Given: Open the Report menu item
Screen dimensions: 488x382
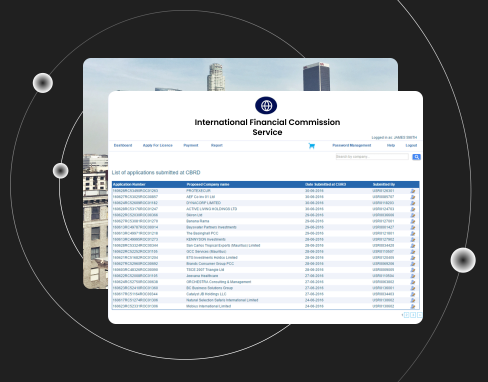Looking at the screenshot, I should (217, 145).
